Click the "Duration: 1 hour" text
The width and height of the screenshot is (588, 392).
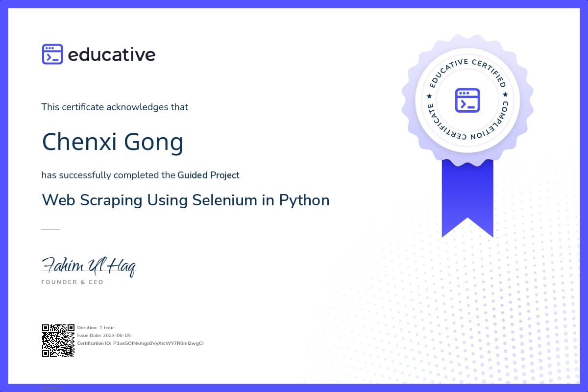(x=96, y=327)
